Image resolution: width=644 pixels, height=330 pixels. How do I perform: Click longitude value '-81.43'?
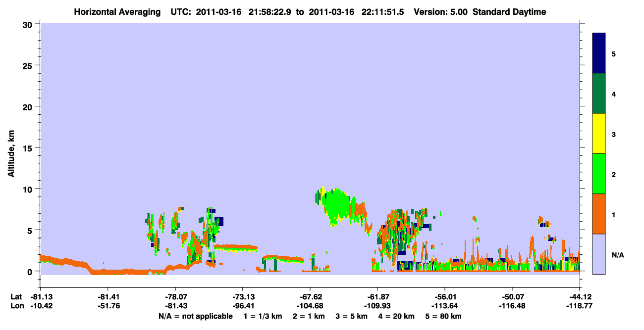coord(175,306)
